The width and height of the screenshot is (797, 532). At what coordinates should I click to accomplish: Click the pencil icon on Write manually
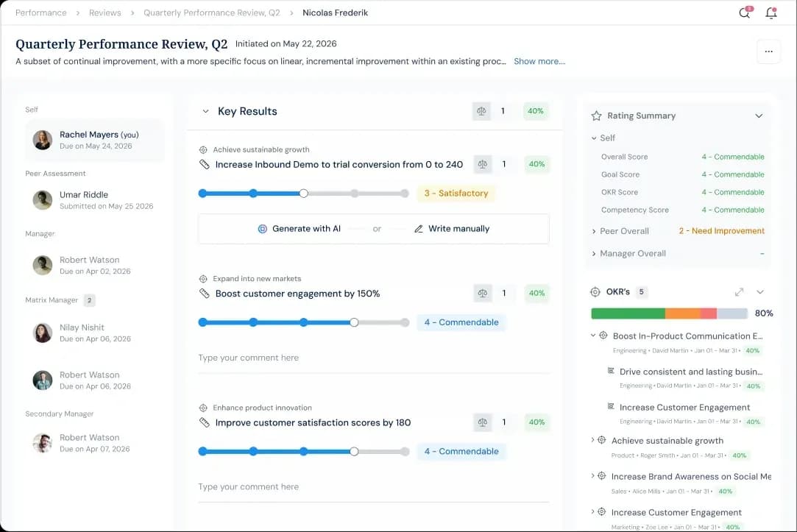[418, 229]
